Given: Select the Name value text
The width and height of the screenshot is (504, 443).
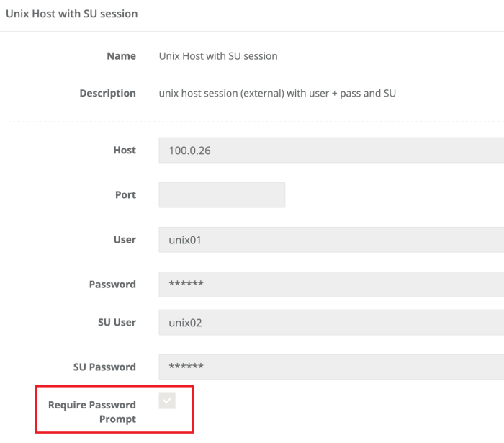Looking at the screenshot, I should pyautogui.click(x=218, y=56).
